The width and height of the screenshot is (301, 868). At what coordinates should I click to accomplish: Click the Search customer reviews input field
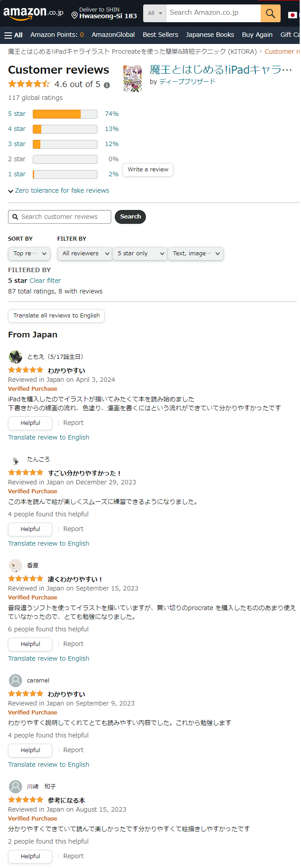[62, 217]
